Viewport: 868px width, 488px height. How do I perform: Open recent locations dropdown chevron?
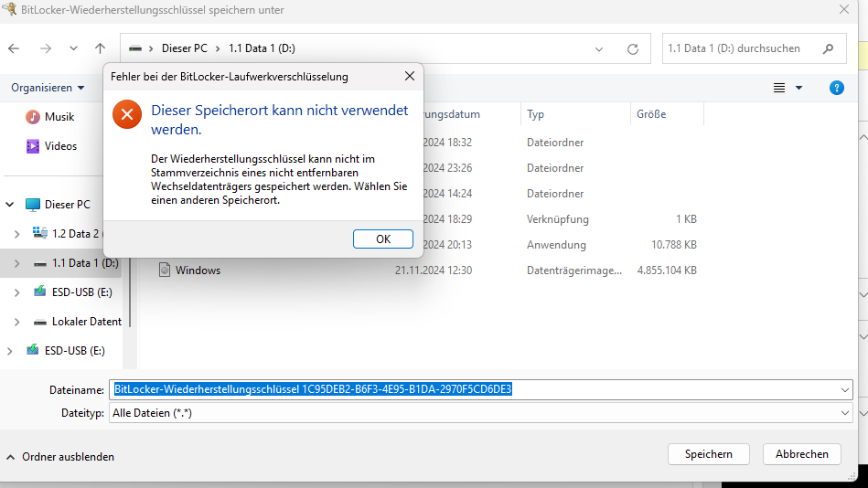point(73,48)
